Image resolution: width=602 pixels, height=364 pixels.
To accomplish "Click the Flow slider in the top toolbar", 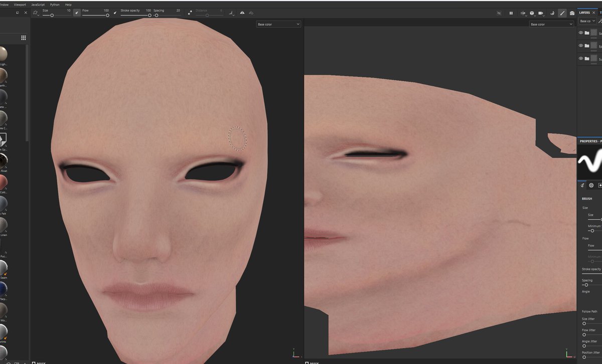I will [x=107, y=15].
